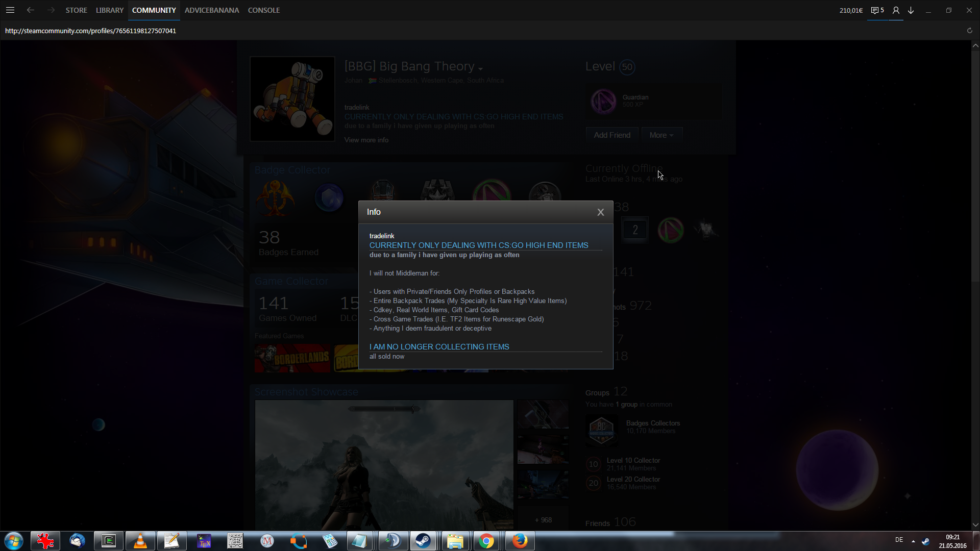Image resolution: width=980 pixels, height=551 pixels.
Task: Click the tradelink text in Info dialog
Action: click(x=382, y=236)
